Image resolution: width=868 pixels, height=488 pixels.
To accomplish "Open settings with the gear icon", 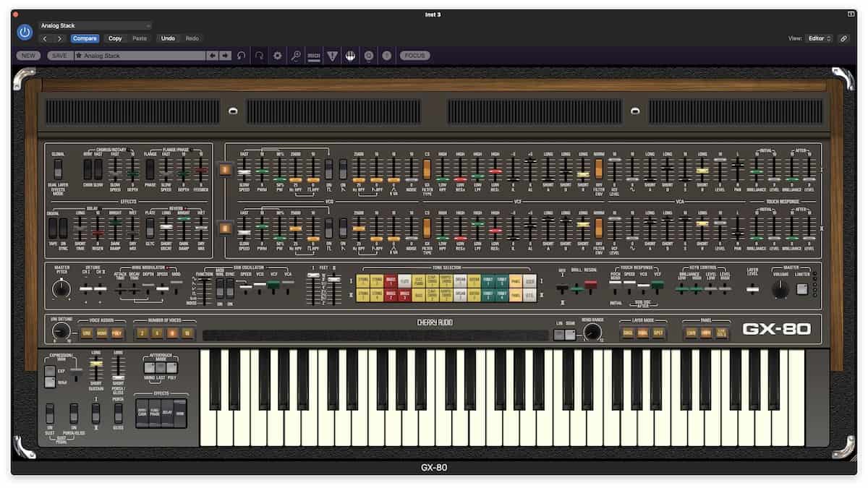I will pyautogui.click(x=277, y=56).
